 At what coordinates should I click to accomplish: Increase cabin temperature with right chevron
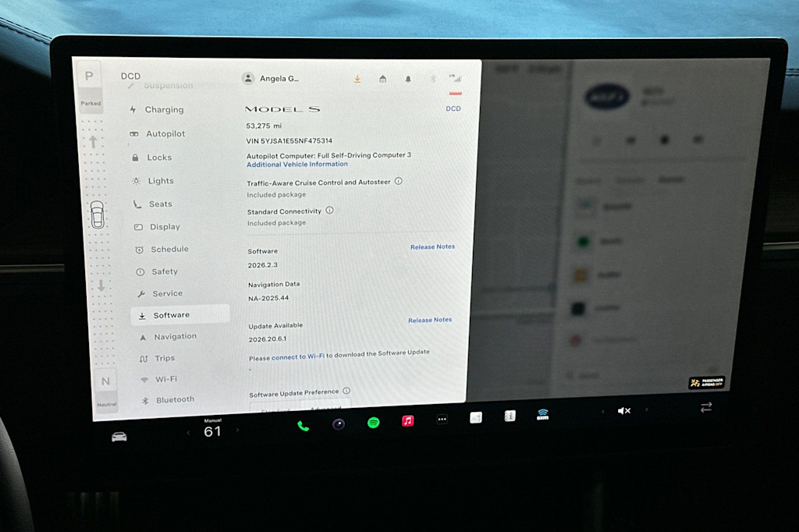(237, 431)
